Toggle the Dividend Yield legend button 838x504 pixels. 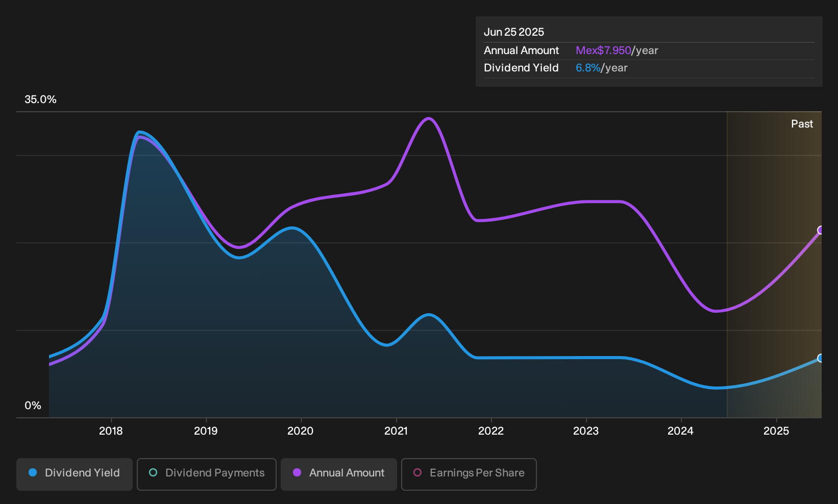click(75, 474)
